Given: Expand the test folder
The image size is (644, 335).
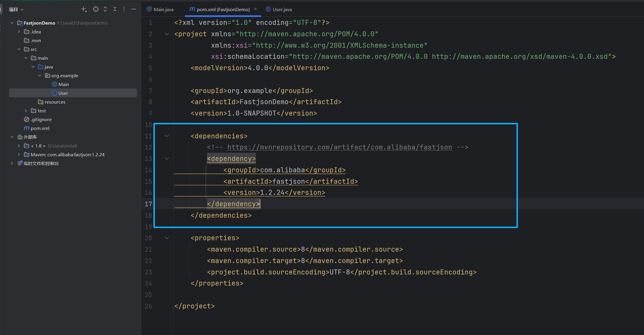Looking at the screenshot, I should pos(26,111).
